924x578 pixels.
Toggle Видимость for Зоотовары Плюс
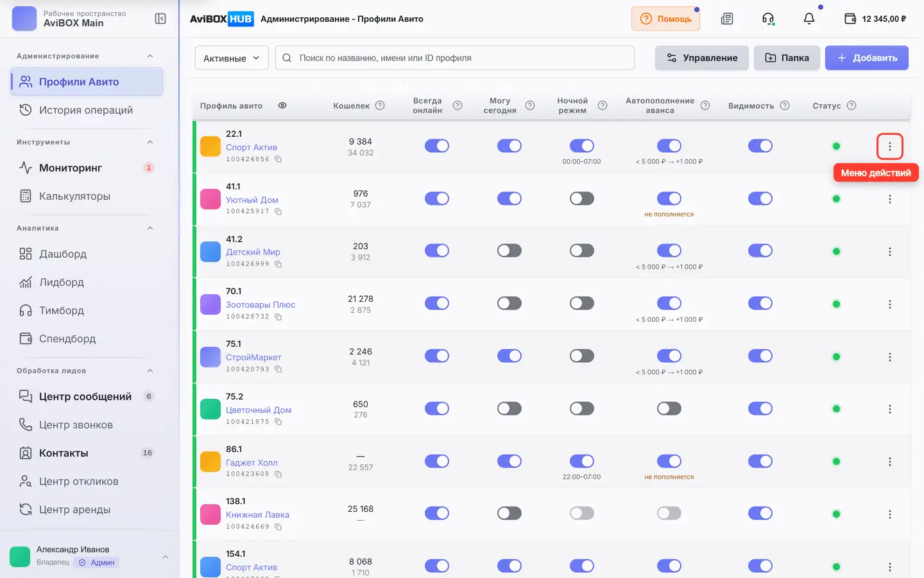pos(760,303)
